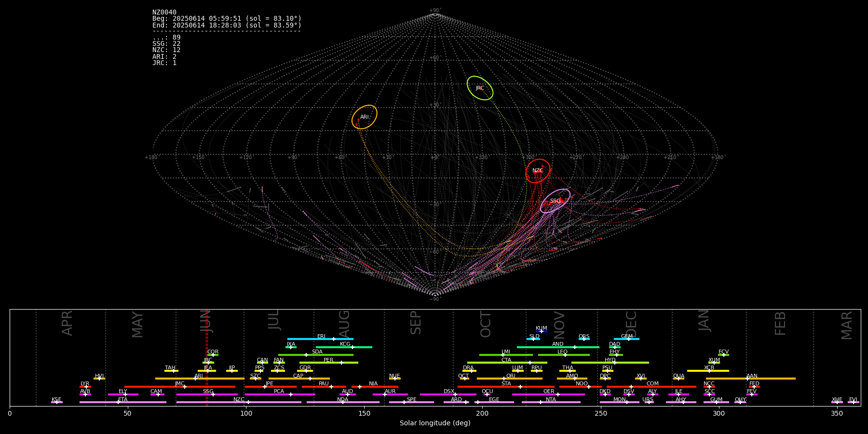Click the 350 tick on solar longitude axis
This screenshot has width=868, height=434.
[837, 414]
